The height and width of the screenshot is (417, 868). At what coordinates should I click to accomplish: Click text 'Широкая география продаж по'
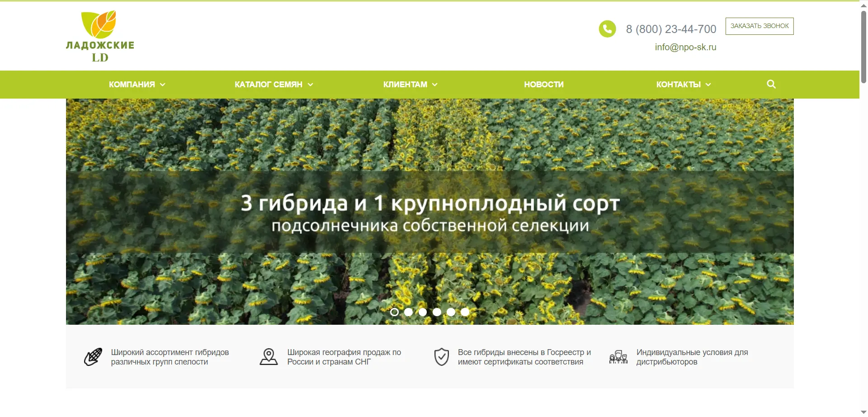(344, 352)
